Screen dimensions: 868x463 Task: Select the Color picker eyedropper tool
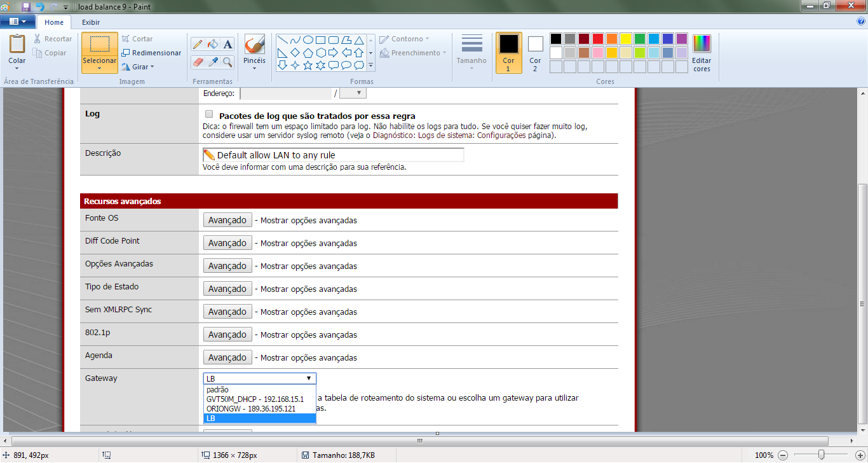pyautogui.click(x=213, y=62)
